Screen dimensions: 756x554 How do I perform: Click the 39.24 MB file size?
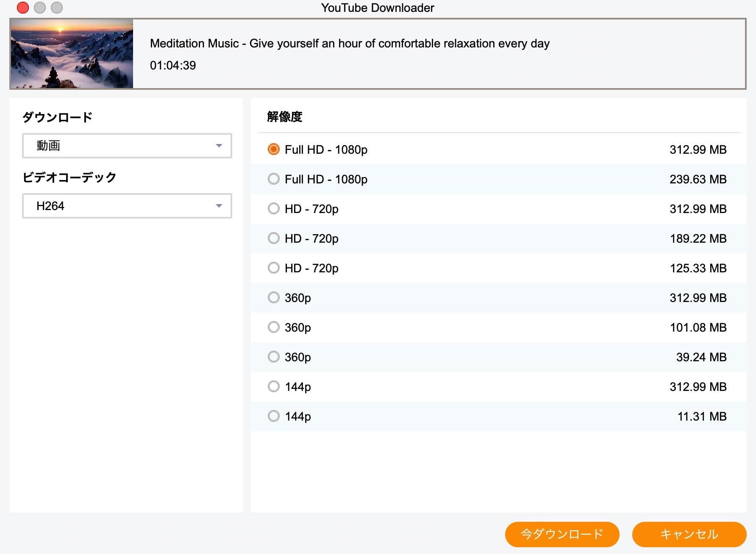pos(701,357)
